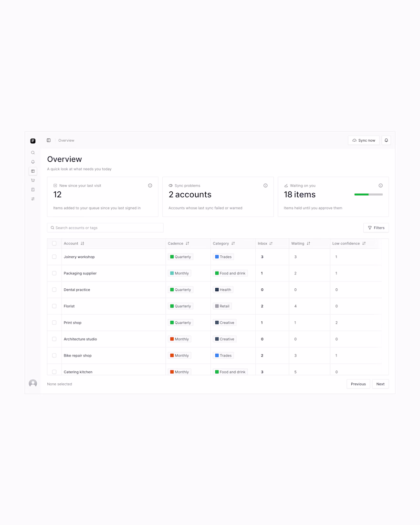Click the Health category tag

(x=223, y=290)
